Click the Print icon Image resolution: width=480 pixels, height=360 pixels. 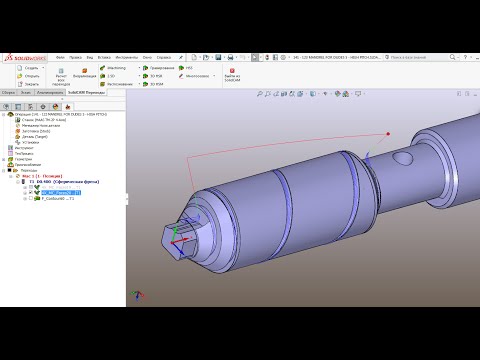pyautogui.click(x=230, y=57)
